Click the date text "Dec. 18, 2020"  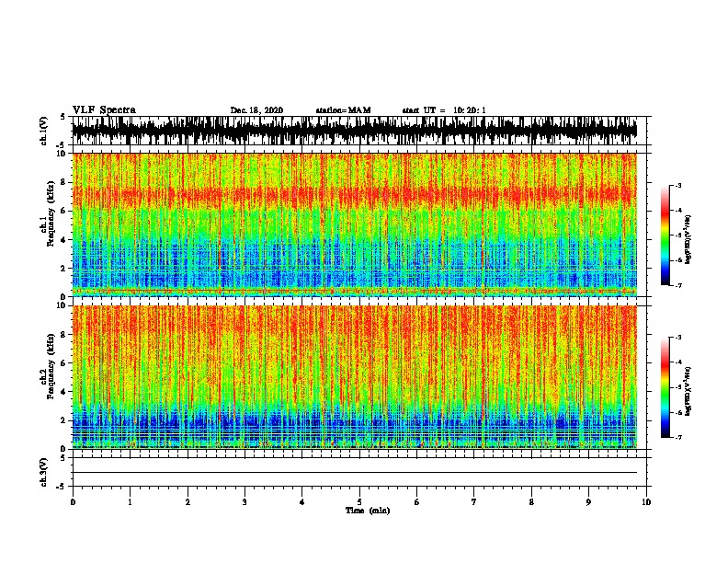[x=256, y=110]
